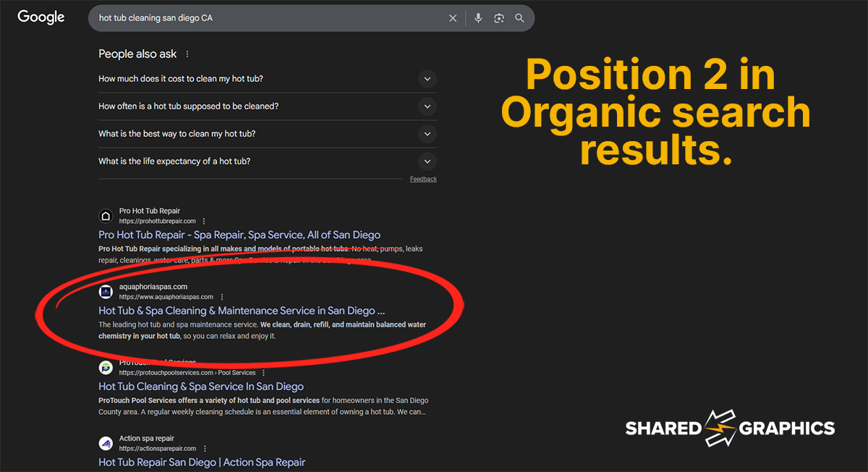Open Google Lens image search icon
The height and width of the screenshot is (472, 868).
click(x=498, y=18)
